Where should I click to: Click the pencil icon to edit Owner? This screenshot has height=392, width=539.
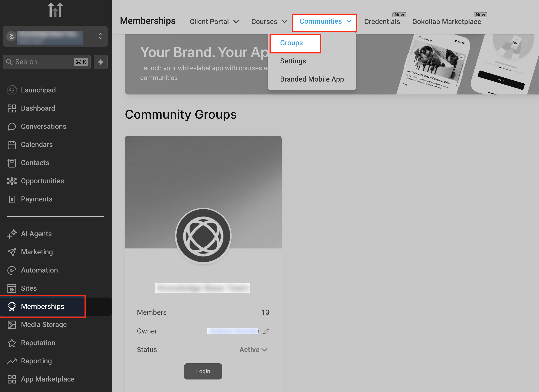(x=266, y=331)
